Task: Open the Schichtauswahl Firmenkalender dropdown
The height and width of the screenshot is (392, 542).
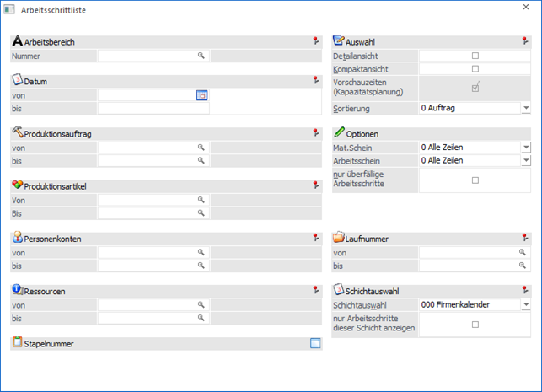Action: click(x=525, y=305)
